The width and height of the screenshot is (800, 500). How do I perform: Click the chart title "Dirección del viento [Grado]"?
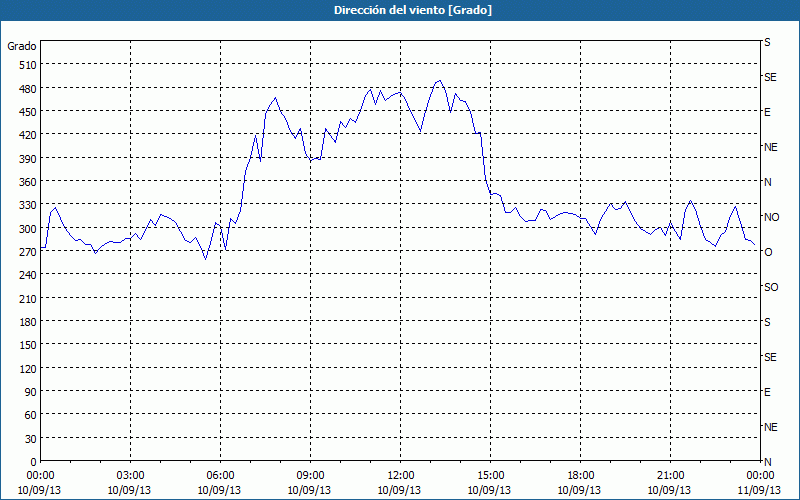tap(413, 10)
